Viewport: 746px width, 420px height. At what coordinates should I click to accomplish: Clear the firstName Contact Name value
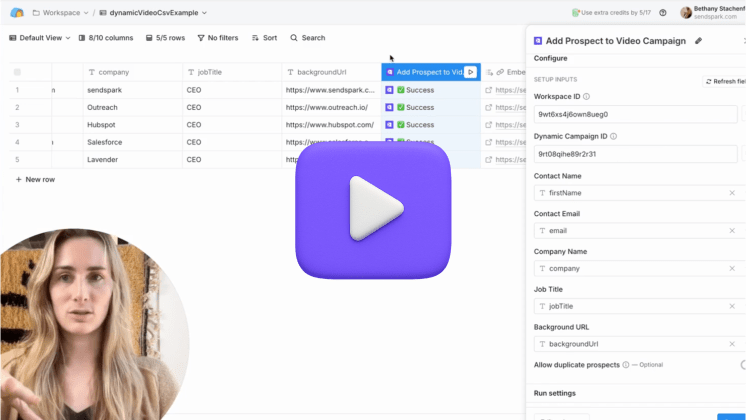coord(732,193)
